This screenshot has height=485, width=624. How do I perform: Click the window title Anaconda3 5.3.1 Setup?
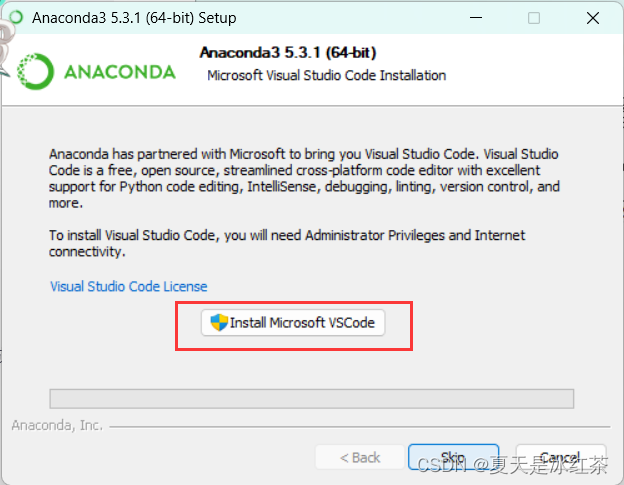[134, 18]
